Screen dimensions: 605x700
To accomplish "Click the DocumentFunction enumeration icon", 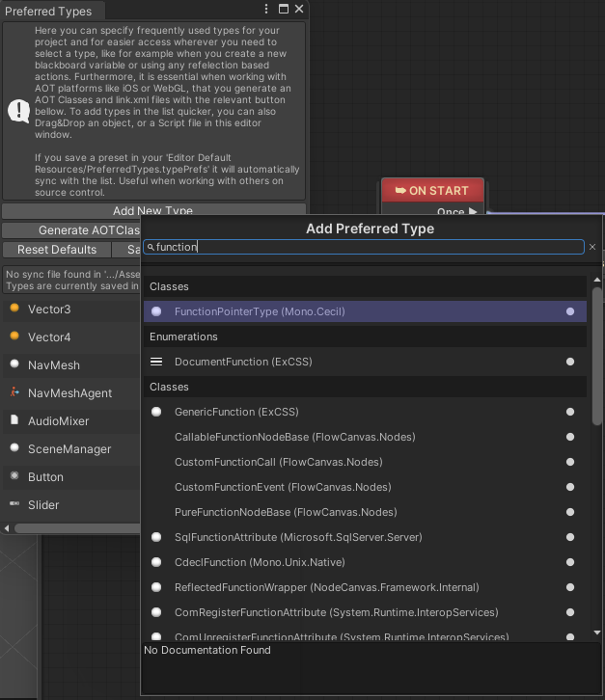I will (x=156, y=362).
